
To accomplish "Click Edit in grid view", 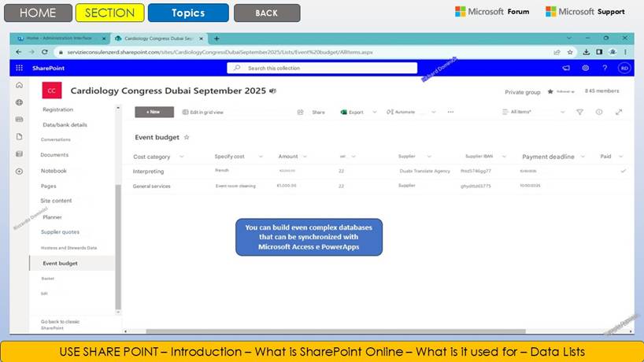I will (203, 112).
